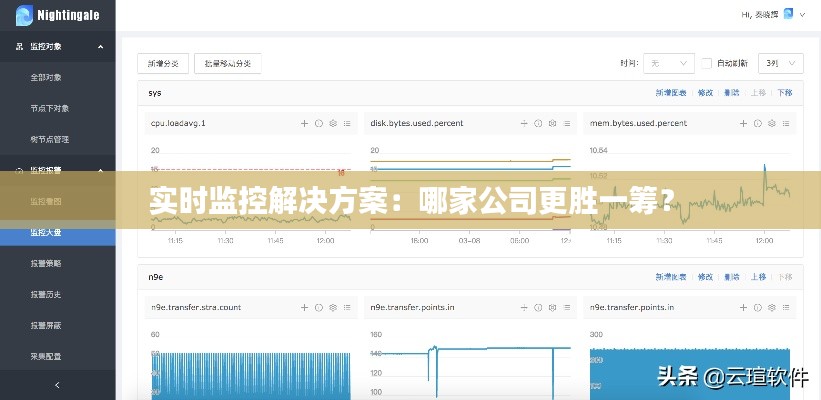This screenshot has width=821, height=400.
Task: Click the plus icon on disk.bytes.used.percent card
Action: (x=524, y=124)
